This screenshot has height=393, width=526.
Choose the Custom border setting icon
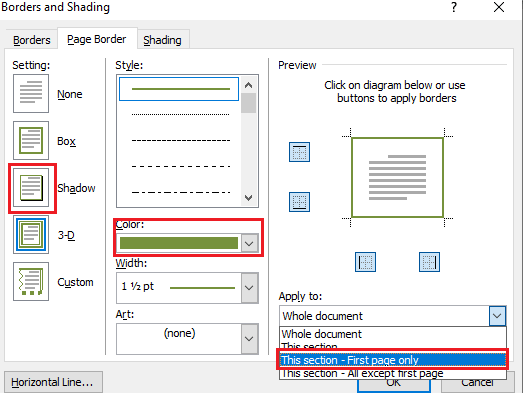coord(31,281)
